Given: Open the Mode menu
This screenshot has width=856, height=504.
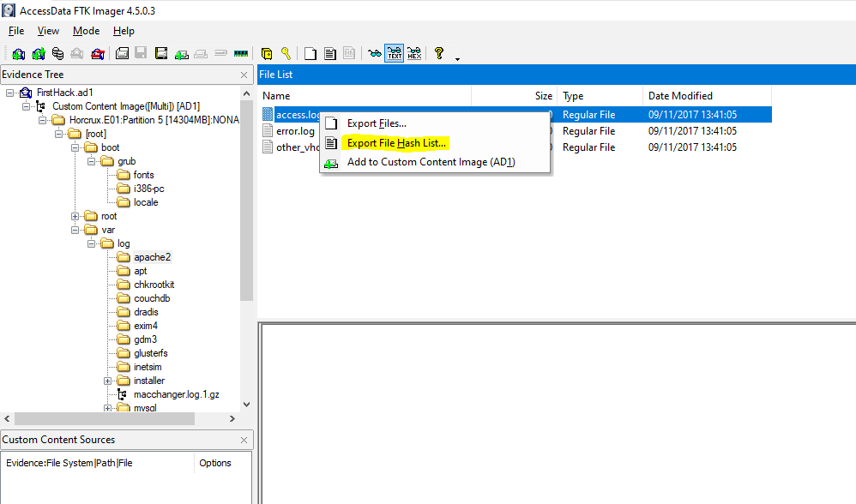Looking at the screenshot, I should [86, 31].
